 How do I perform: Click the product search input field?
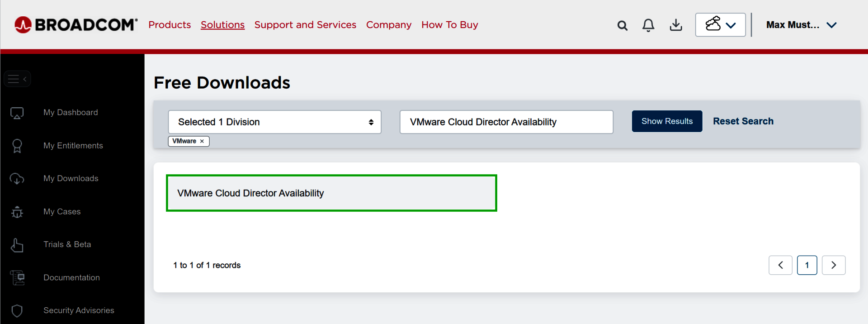tap(506, 122)
